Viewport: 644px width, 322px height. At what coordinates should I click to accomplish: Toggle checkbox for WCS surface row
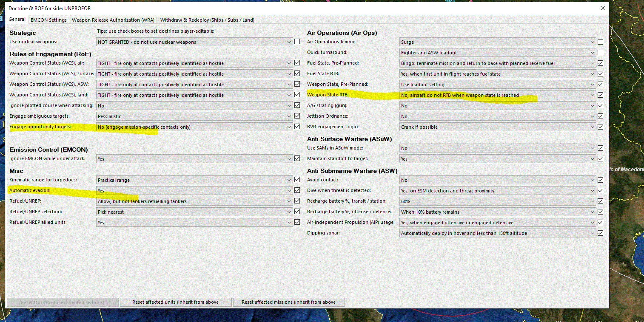[297, 73]
